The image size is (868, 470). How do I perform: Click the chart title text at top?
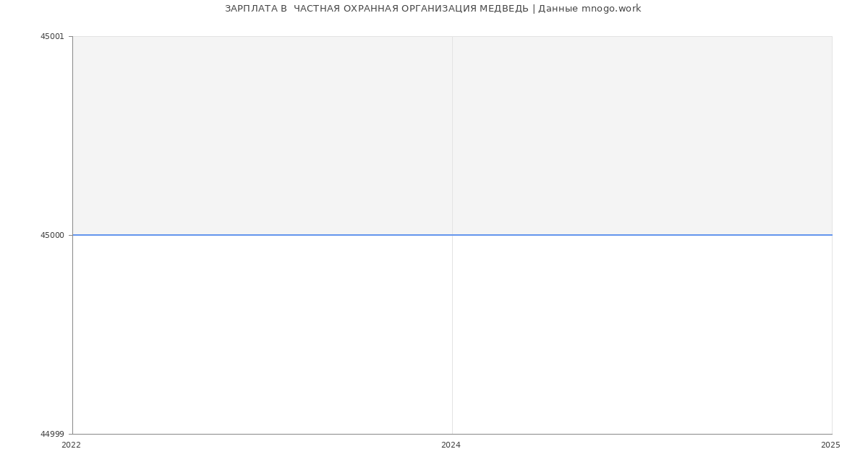point(433,9)
